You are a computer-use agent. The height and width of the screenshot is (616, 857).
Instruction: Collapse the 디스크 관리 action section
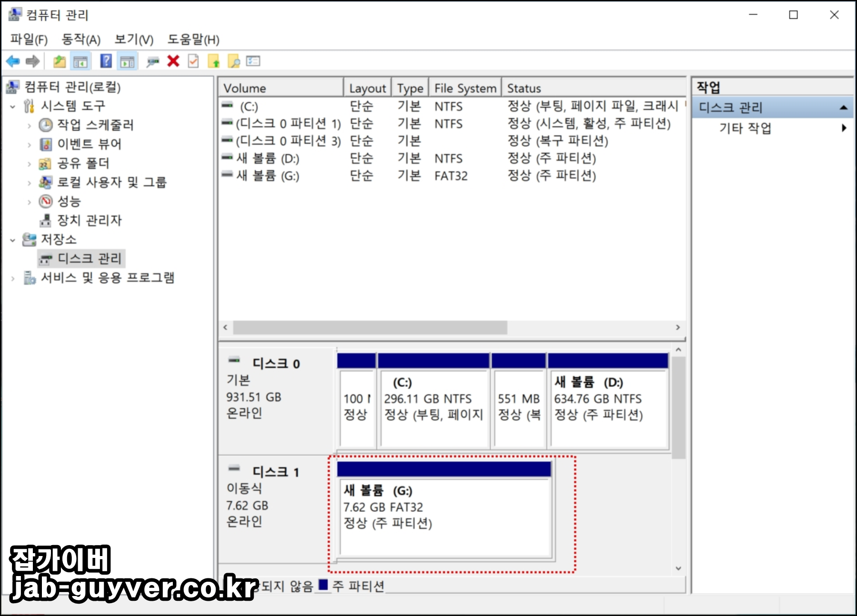click(x=843, y=107)
